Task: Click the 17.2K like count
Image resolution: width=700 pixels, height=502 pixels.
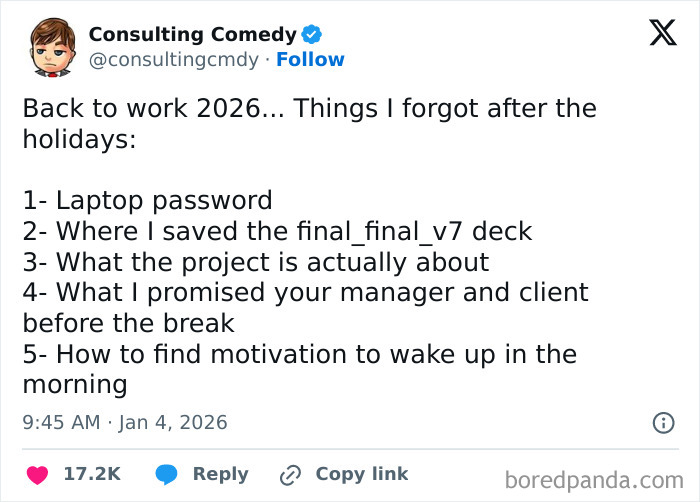Action: pos(92,474)
